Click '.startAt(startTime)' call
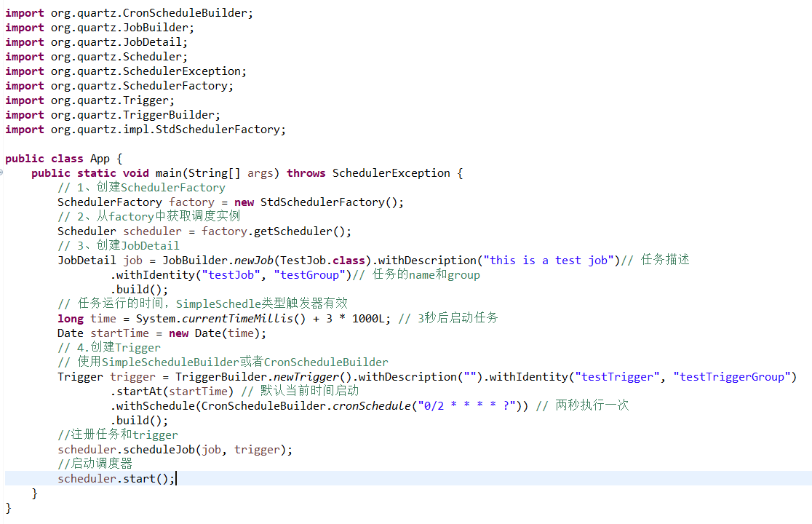The height and width of the screenshot is (524, 812). click(172, 391)
